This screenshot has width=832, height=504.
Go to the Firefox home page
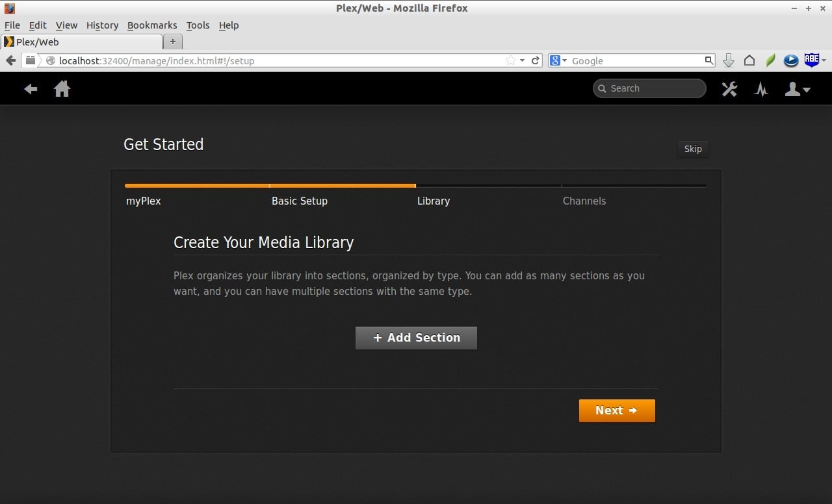click(749, 60)
